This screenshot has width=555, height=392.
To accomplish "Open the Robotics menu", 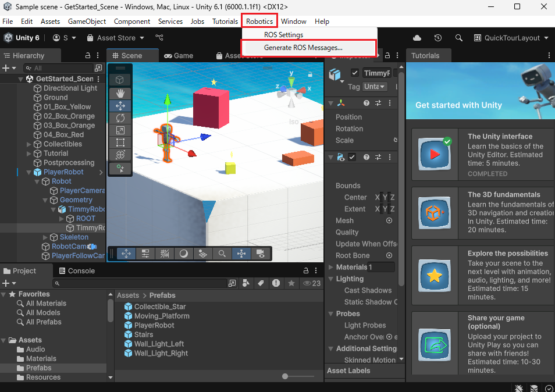I will tap(259, 21).
